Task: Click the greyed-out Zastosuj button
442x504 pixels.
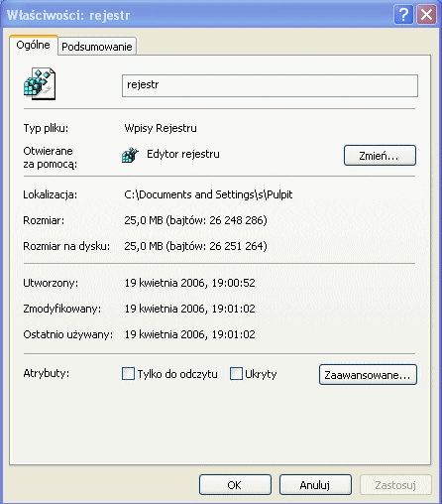Action: (395, 485)
